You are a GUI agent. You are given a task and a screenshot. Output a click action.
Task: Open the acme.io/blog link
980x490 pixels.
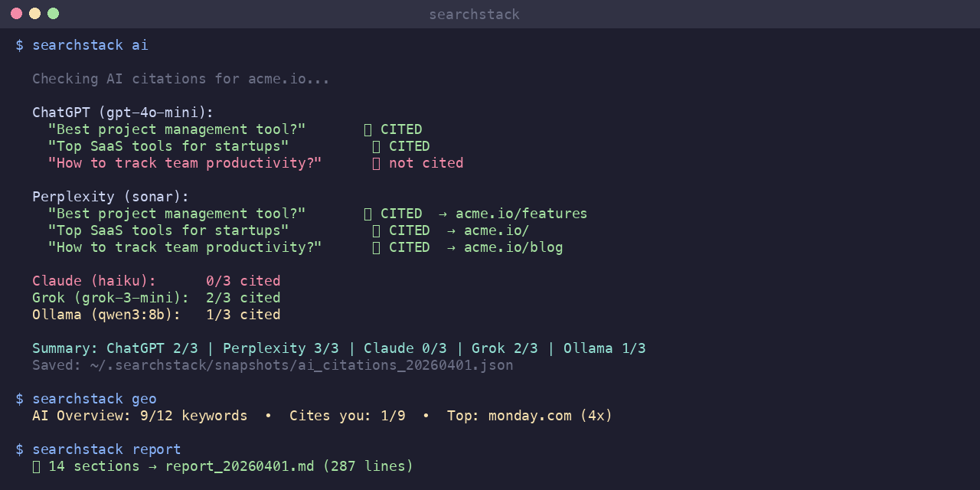[513, 247]
